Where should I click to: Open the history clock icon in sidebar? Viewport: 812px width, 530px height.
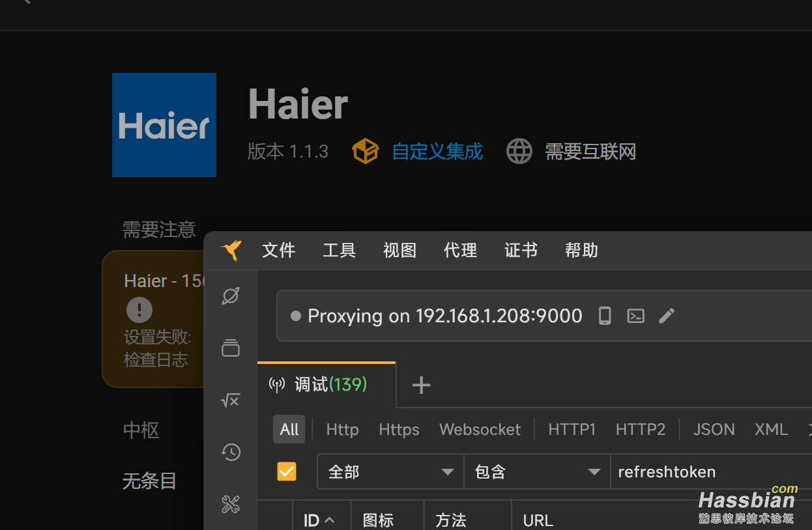(231, 452)
